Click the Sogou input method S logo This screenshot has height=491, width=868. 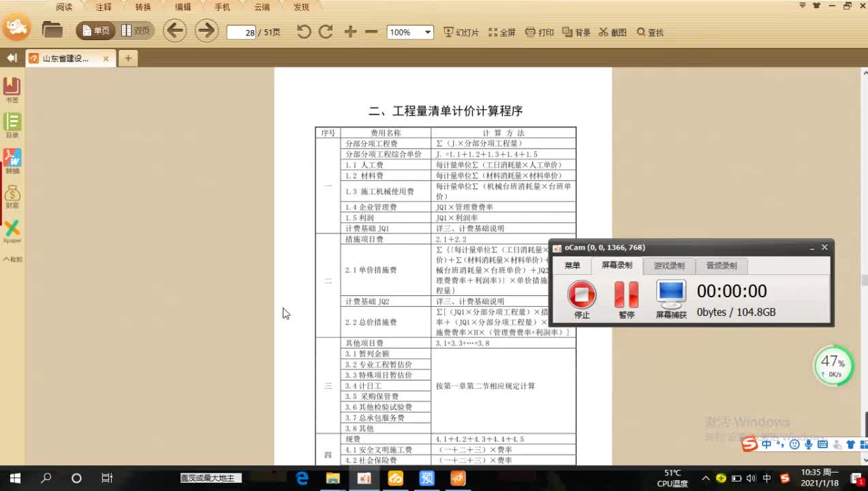(x=749, y=445)
